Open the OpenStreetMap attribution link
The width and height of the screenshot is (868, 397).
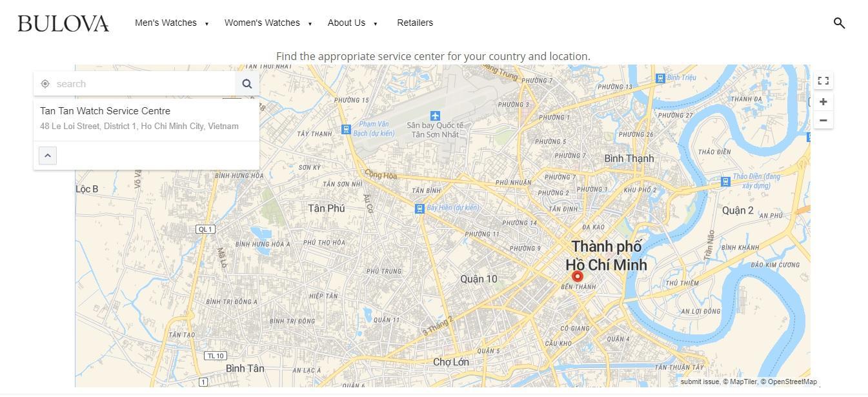[x=791, y=382]
